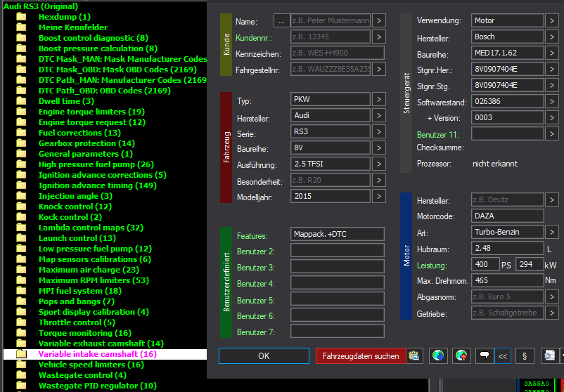Click the folder icon next to Knock control (12)
This screenshot has height=392, width=564.
pos(22,207)
